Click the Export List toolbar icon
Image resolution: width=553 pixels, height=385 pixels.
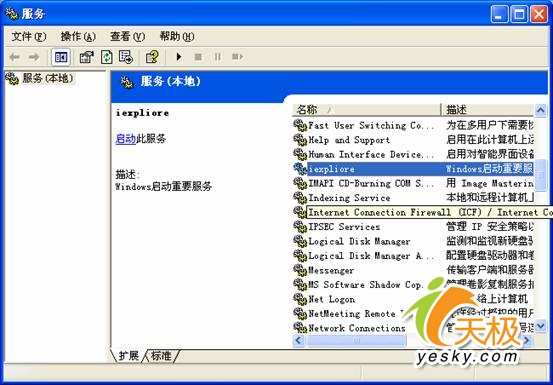coord(126,57)
